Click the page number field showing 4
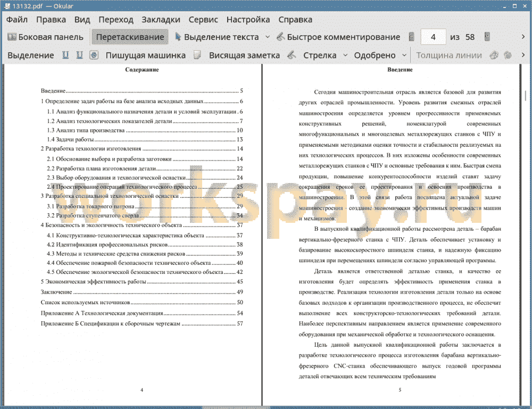This screenshot has width=532, height=409. click(433, 37)
